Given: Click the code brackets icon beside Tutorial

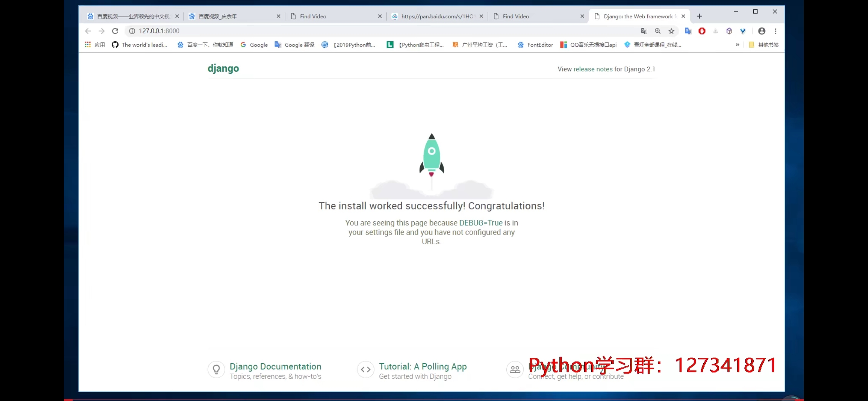Looking at the screenshot, I should click(365, 369).
